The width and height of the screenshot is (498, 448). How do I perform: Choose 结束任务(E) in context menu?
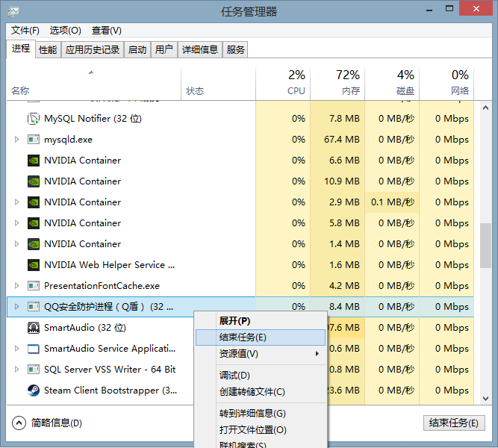(261, 337)
